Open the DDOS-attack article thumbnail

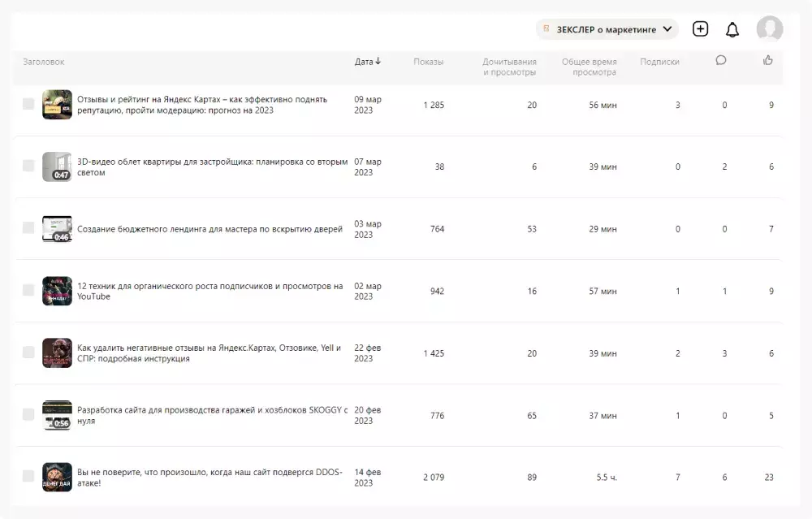[x=57, y=477]
